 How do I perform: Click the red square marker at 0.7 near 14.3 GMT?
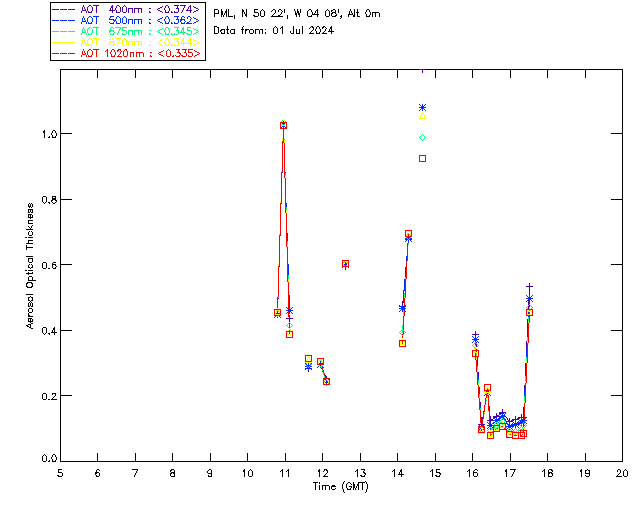coord(408,234)
